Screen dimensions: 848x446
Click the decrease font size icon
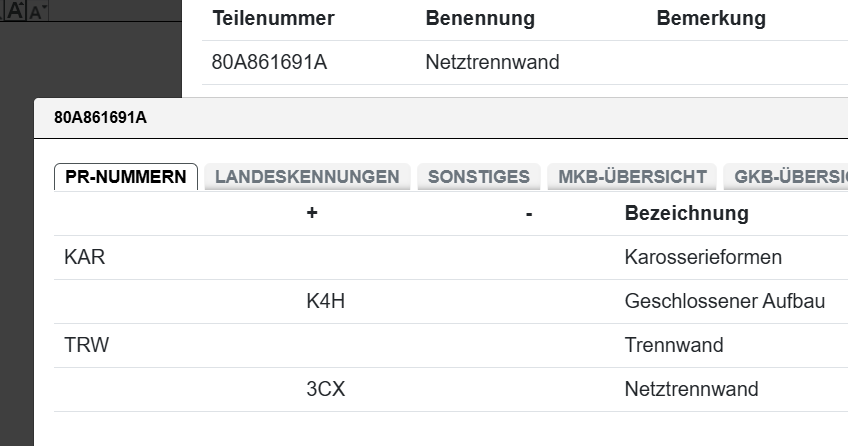click(38, 12)
